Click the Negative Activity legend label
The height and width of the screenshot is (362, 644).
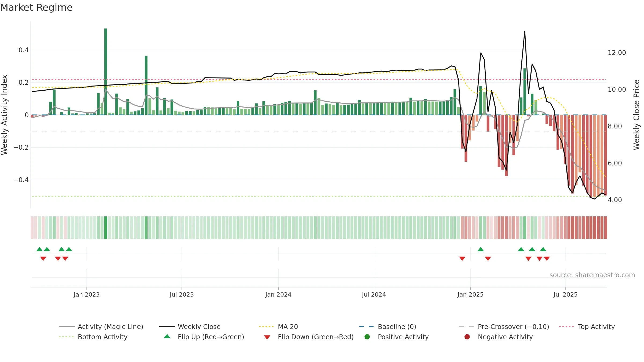[505, 337]
